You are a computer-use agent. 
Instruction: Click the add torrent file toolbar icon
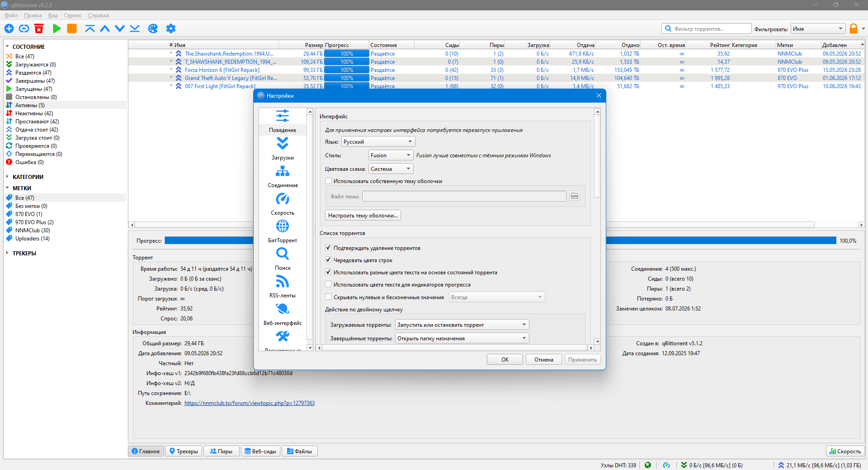[x=9, y=28]
